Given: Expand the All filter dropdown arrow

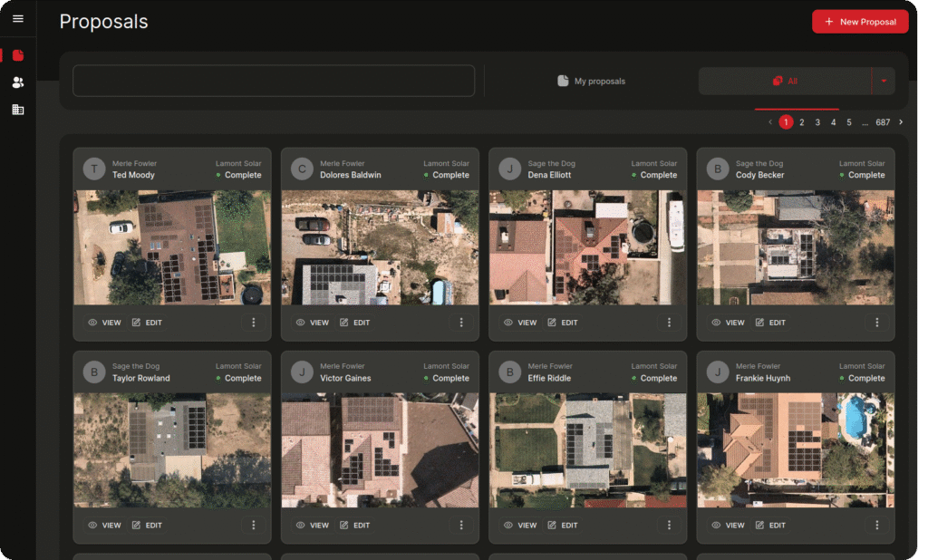Looking at the screenshot, I should coord(884,81).
